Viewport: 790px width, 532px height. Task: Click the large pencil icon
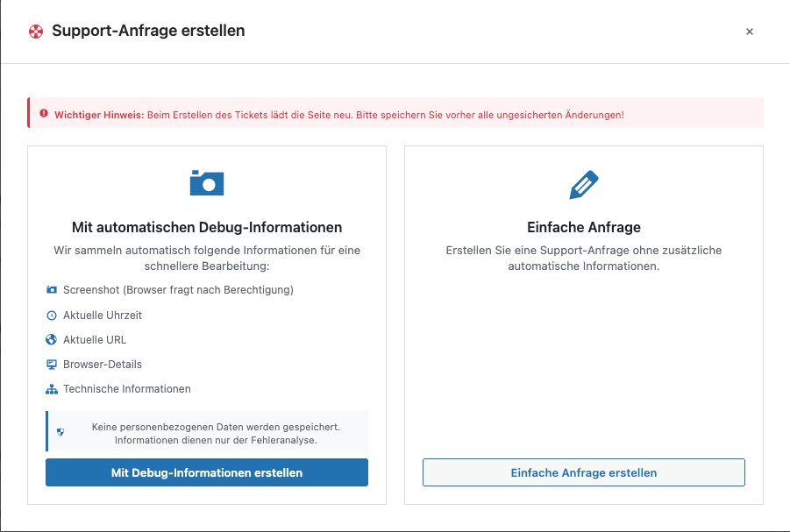pyautogui.click(x=583, y=184)
